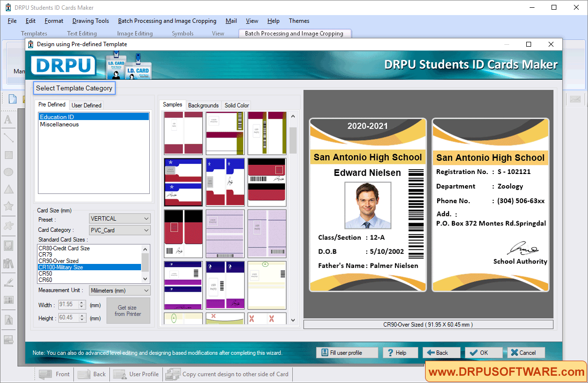Choose CR50 card size
Screen dimensions: 588x383
point(89,274)
